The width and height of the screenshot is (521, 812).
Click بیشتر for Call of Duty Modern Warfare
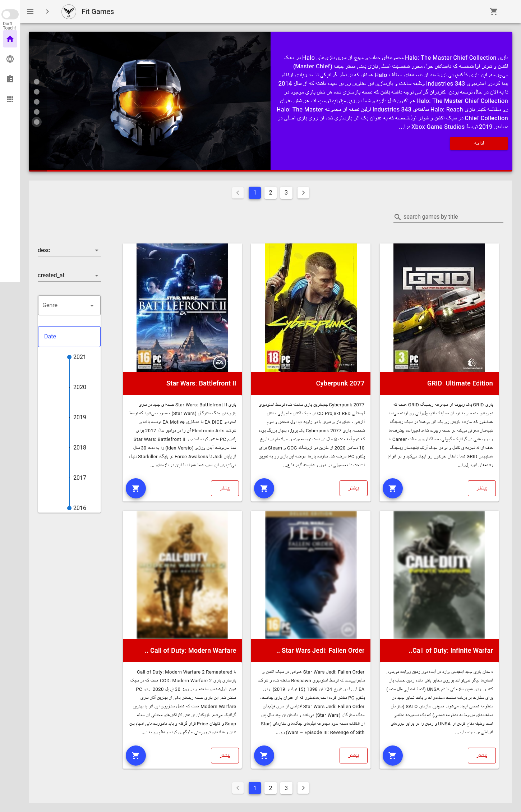click(x=225, y=756)
